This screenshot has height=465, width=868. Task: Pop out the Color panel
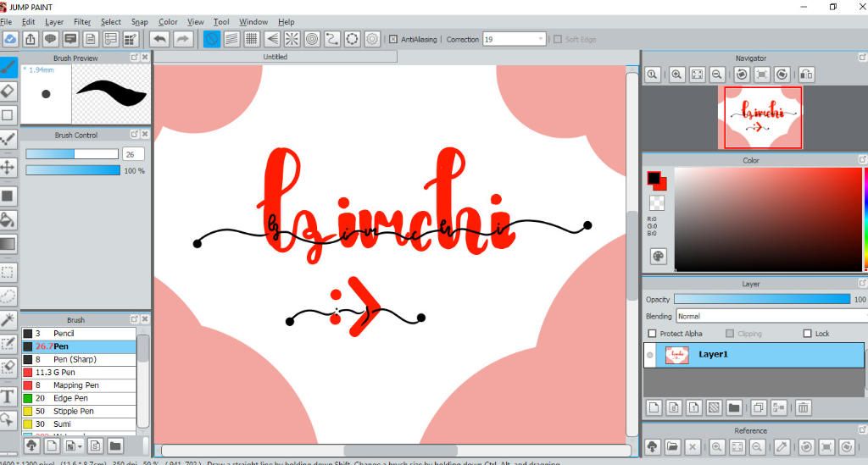click(x=862, y=159)
